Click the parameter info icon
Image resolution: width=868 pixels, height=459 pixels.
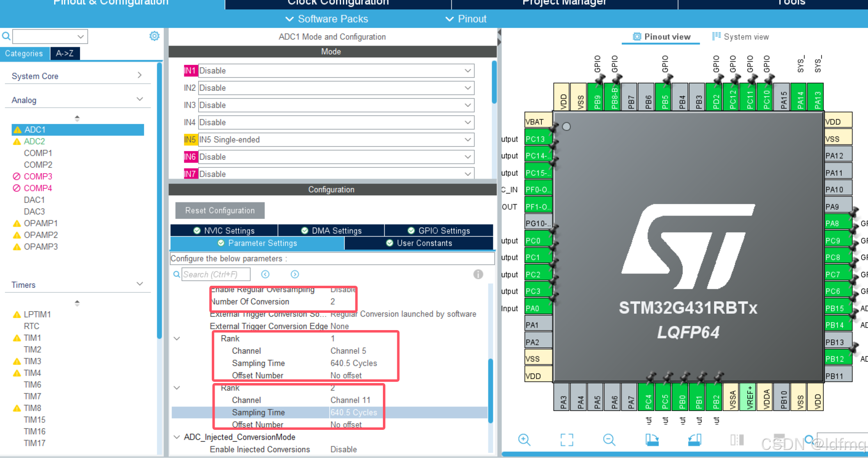[x=478, y=274]
